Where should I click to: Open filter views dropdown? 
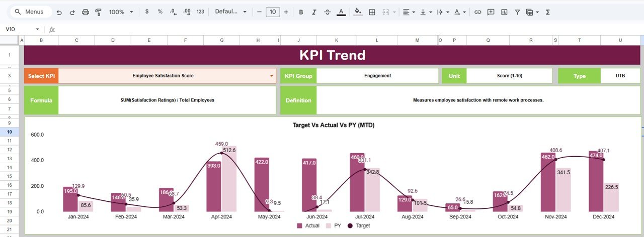tap(532, 12)
